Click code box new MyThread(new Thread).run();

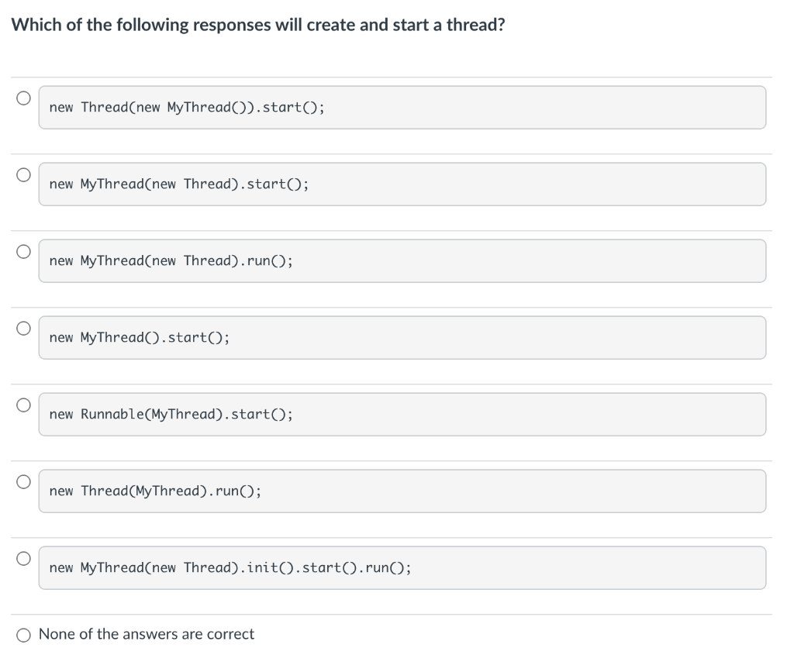(x=402, y=261)
